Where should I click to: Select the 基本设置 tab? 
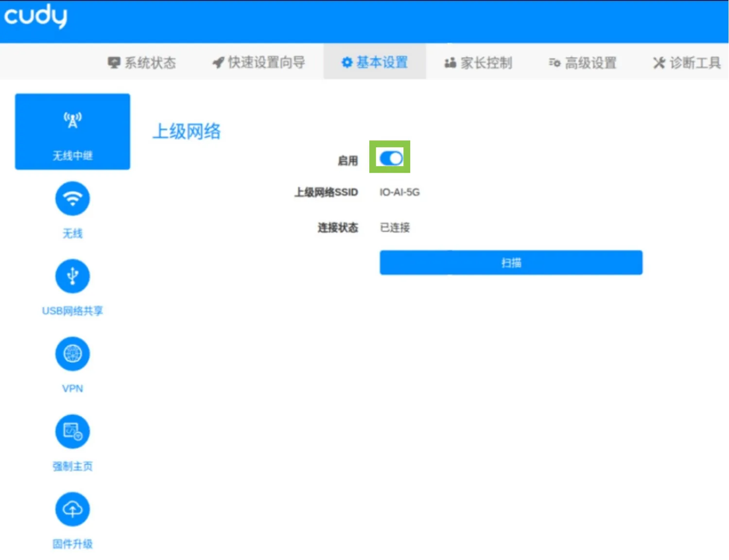coord(375,62)
